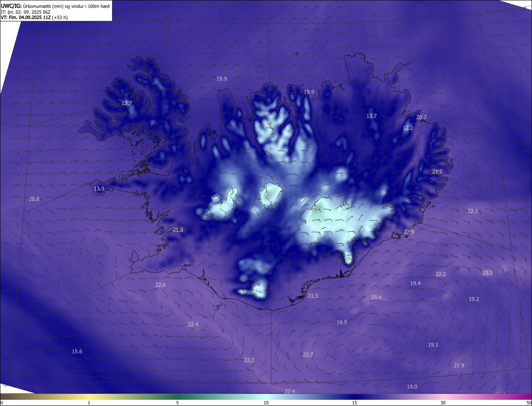532x406 pixels.
Task: Click the 22.7 value on the map
Action: pyautogui.click(x=308, y=355)
